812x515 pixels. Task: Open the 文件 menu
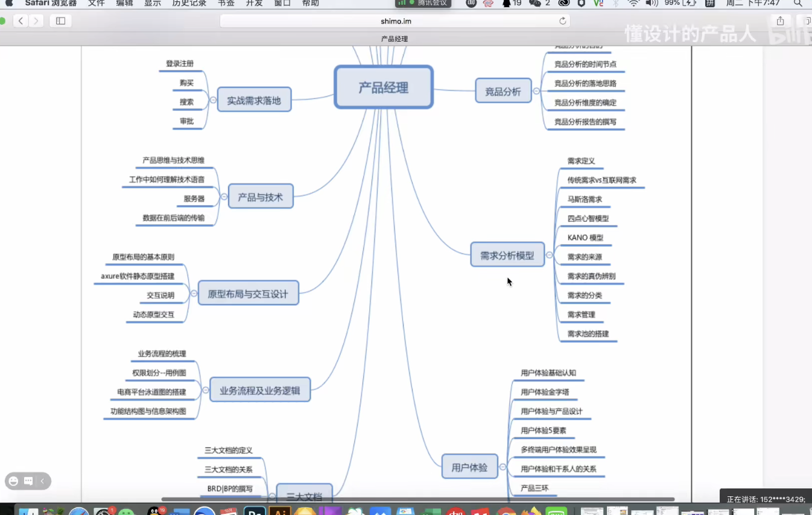click(x=96, y=3)
